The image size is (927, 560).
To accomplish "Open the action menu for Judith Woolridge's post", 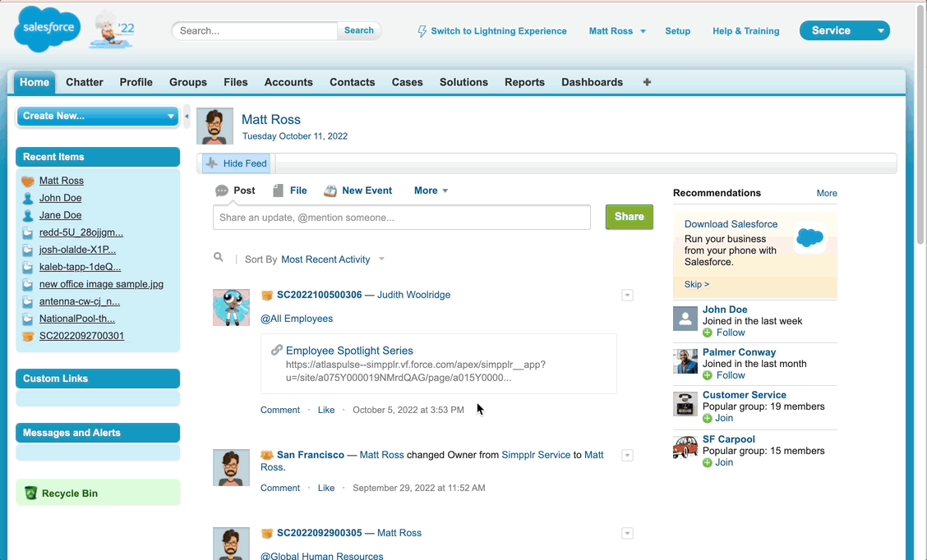I will coord(627,296).
